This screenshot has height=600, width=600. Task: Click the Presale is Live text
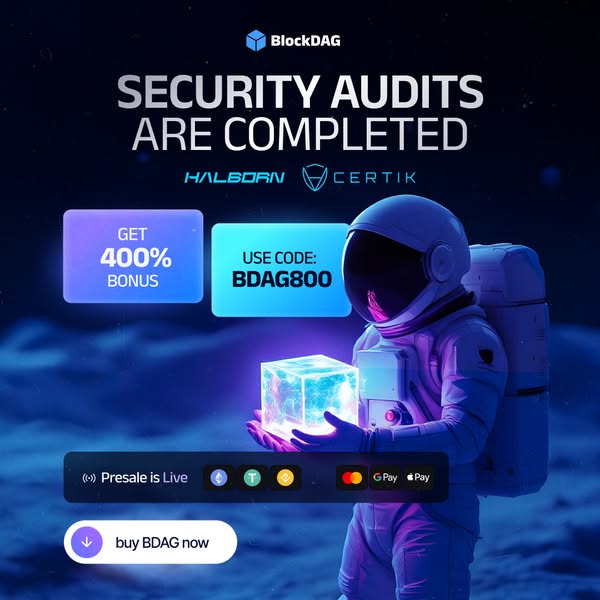tap(144, 478)
